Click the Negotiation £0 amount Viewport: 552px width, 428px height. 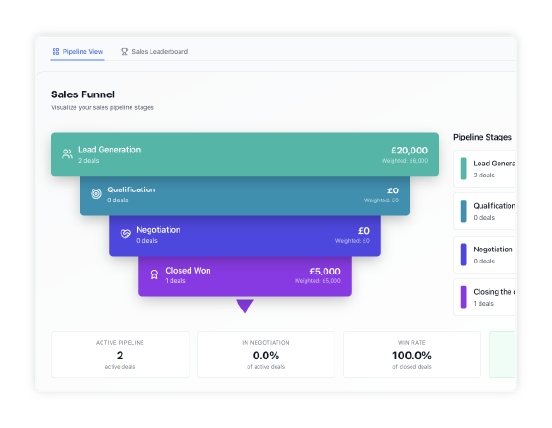point(364,231)
